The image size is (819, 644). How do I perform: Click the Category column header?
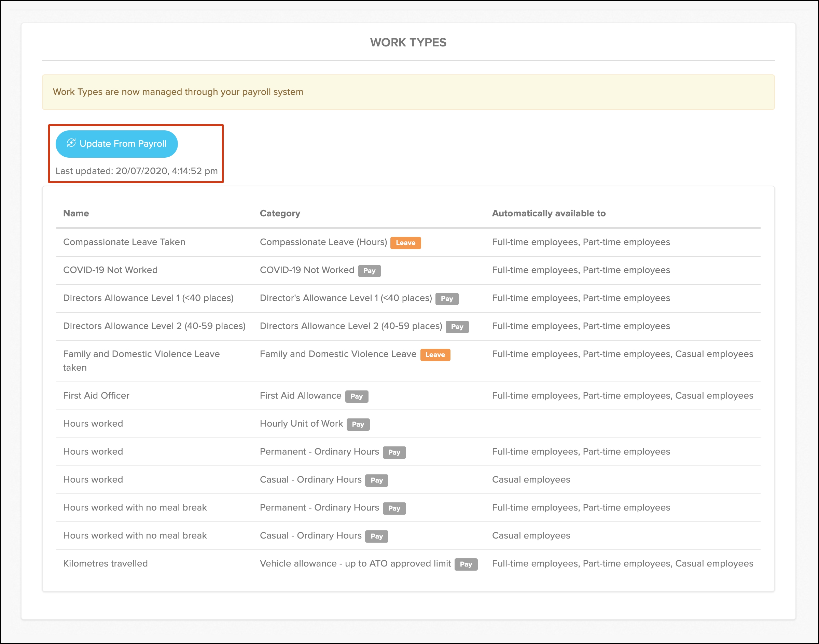pos(280,213)
